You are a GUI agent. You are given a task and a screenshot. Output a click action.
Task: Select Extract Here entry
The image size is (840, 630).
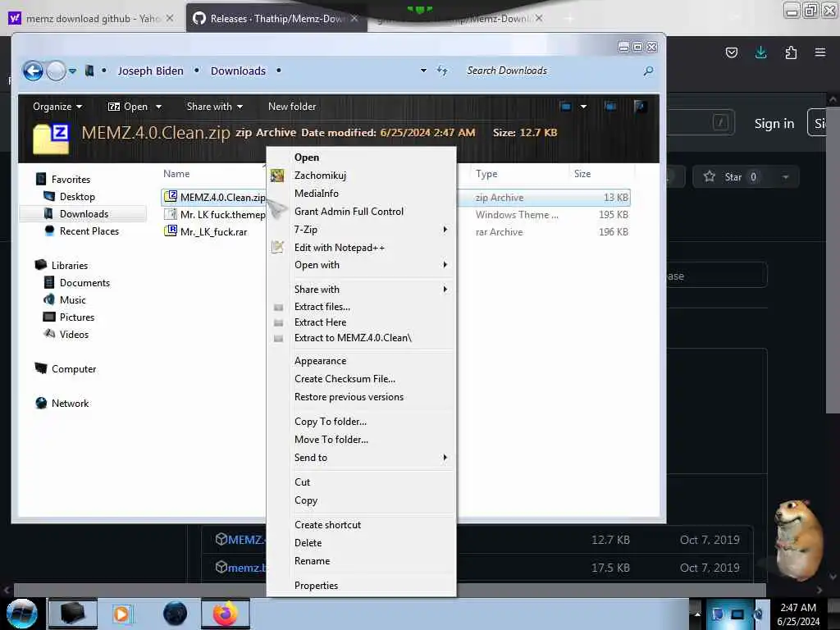coord(320,322)
